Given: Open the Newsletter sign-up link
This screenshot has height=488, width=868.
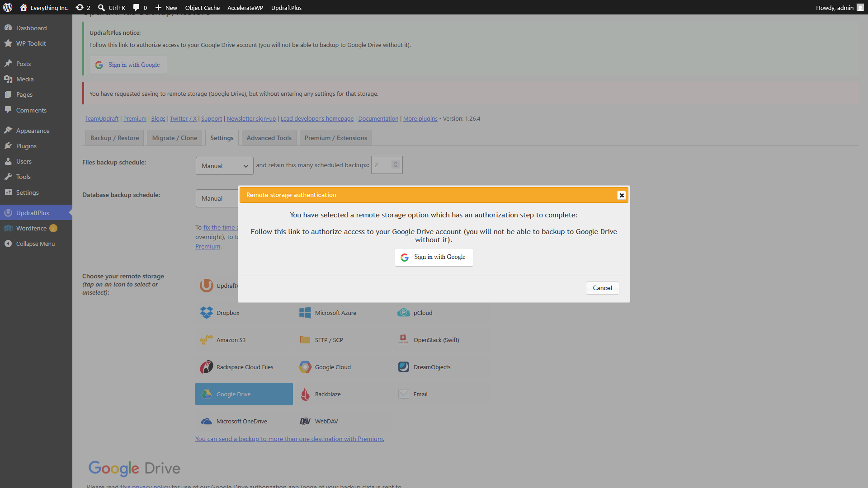Looking at the screenshot, I should (x=251, y=118).
